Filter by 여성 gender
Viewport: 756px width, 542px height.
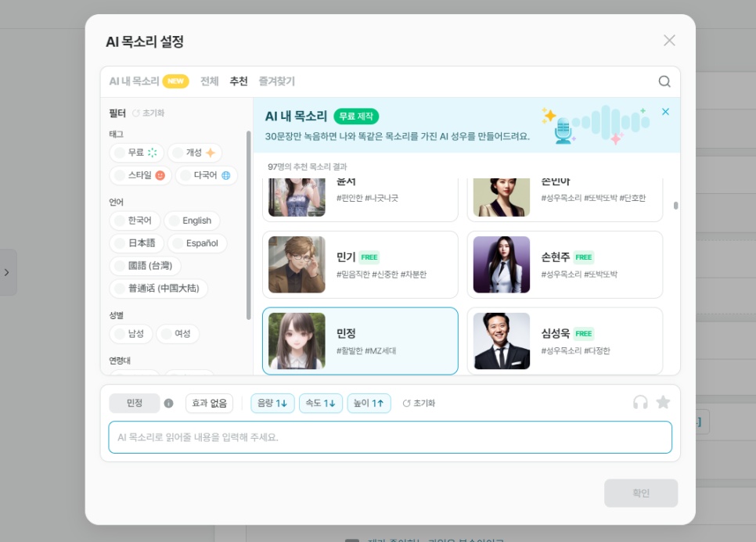tap(178, 334)
